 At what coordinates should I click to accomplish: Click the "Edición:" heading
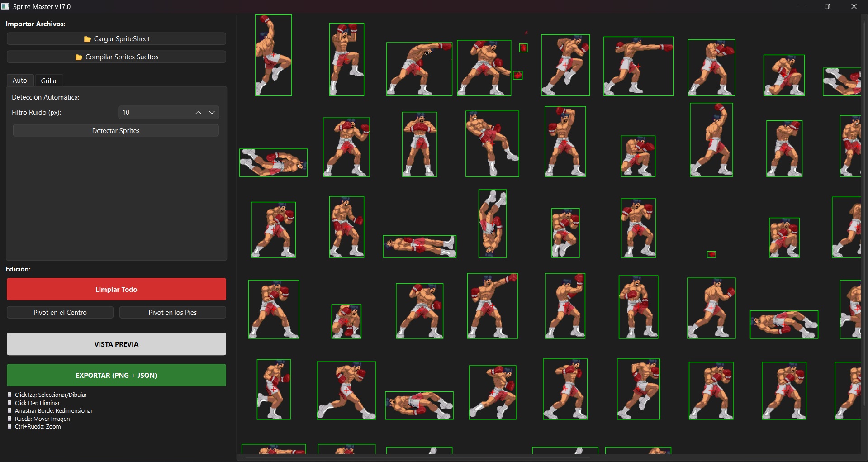tap(18, 269)
